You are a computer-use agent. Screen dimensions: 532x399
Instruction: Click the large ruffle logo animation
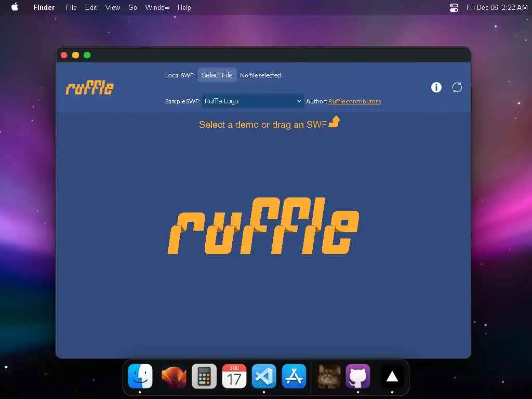[263, 225]
